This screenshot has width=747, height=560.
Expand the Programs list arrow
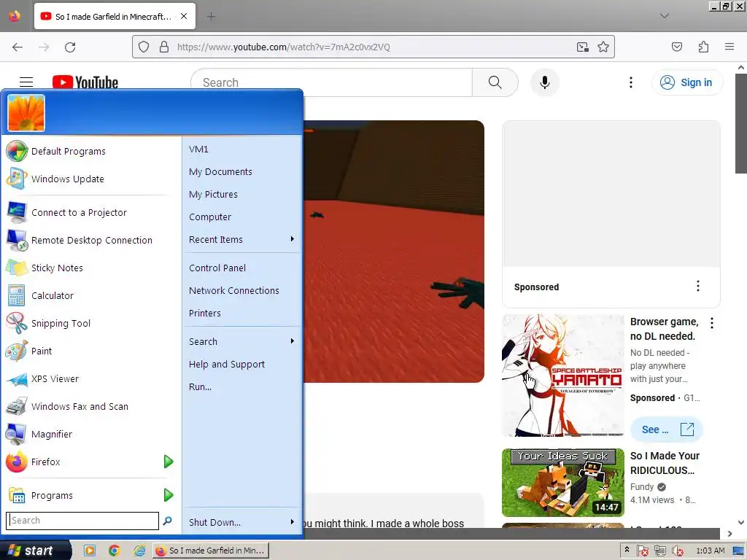[169, 495]
